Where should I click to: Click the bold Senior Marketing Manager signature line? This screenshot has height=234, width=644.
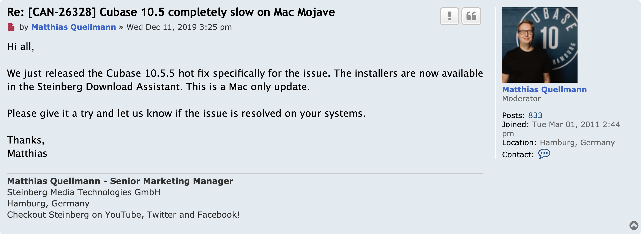tap(120, 181)
